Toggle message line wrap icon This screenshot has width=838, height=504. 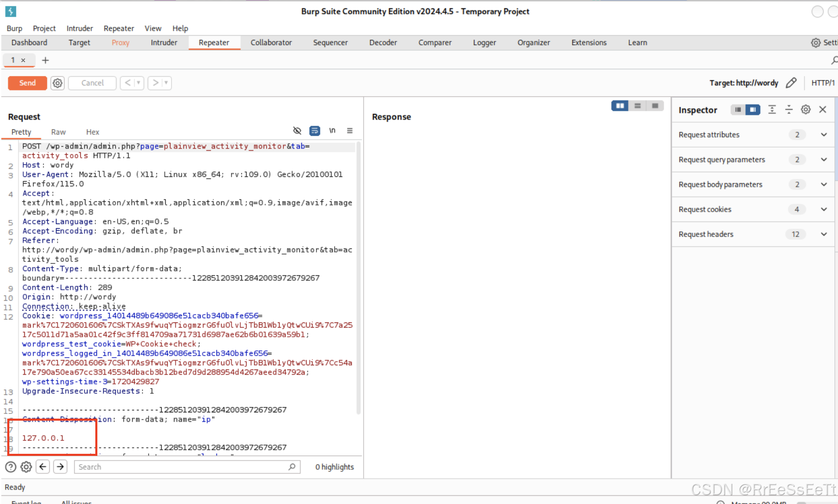pos(314,130)
